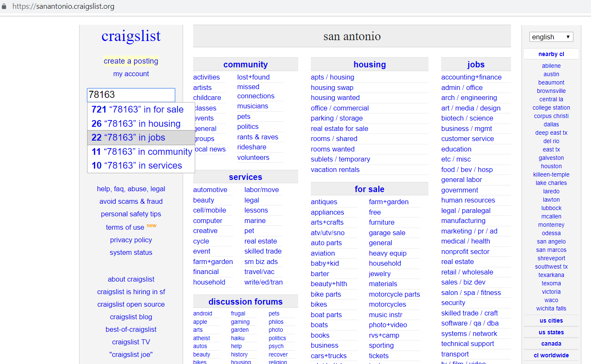View personal safety tips
The width and height of the screenshot is (591, 364).
click(131, 214)
